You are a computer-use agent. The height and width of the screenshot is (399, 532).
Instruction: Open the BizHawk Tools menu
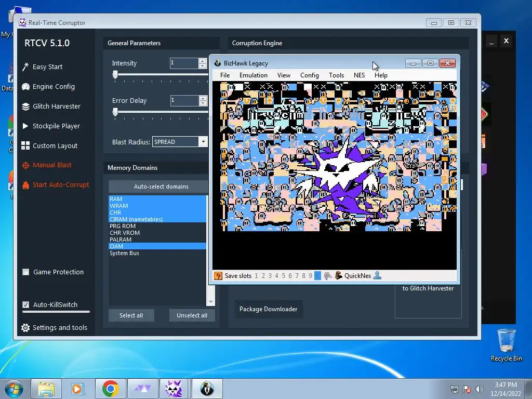(x=336, y=75)
